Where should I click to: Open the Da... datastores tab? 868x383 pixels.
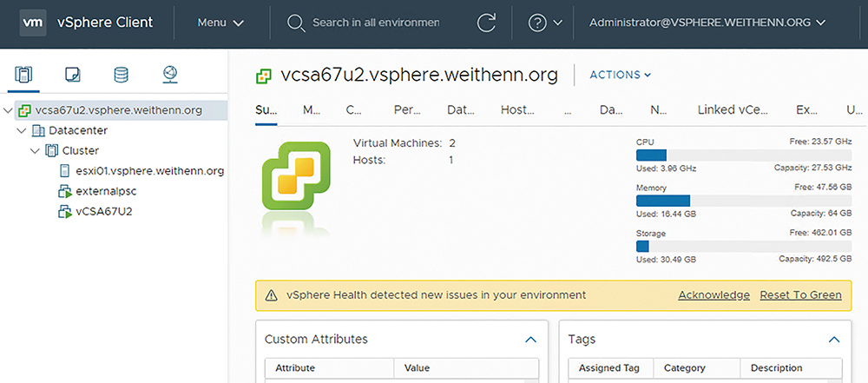(x=611, y=109)
